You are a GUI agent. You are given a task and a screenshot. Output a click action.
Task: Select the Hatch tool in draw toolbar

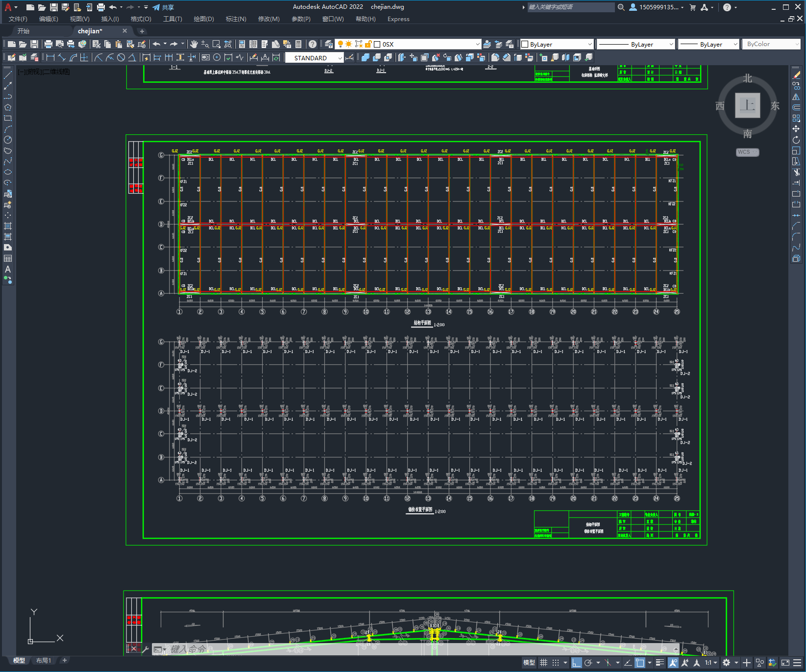8,226
